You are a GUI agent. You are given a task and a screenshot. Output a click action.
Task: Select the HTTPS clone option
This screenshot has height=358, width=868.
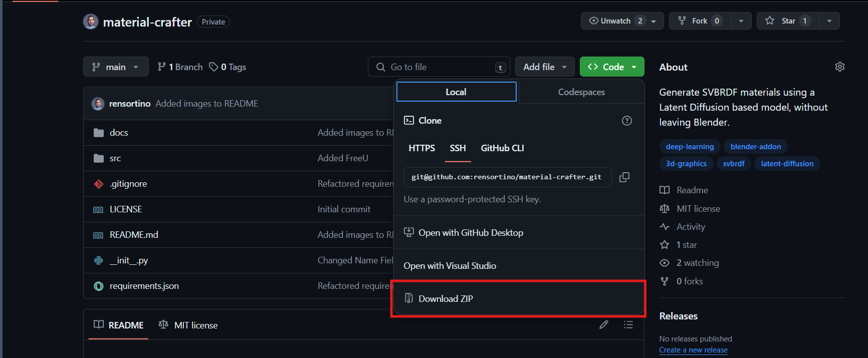pyautogui.click(x=422, y=148)
